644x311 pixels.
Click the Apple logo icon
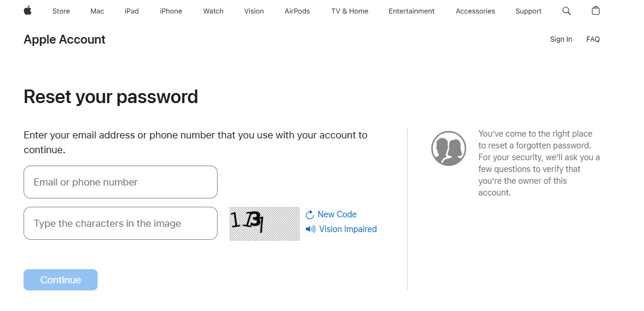[28, 11]
